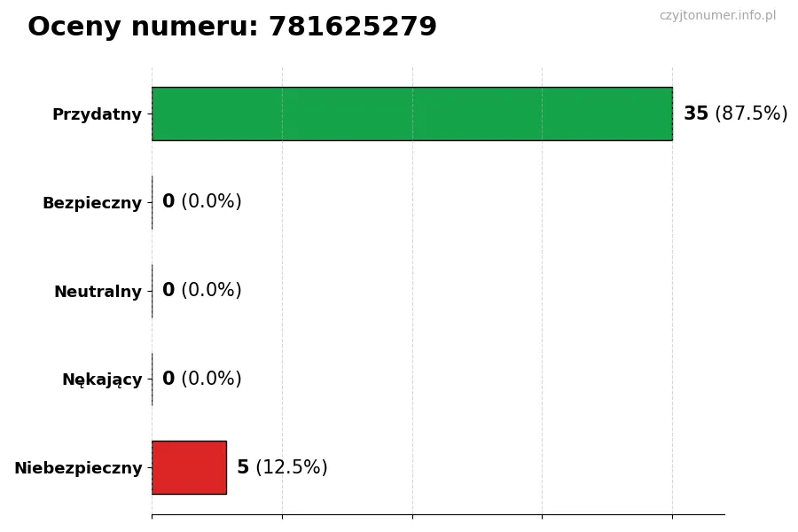Click the green Przydatny bar
Screen dimensions: 798x532
pyautogui.click(x=411, y=113)
